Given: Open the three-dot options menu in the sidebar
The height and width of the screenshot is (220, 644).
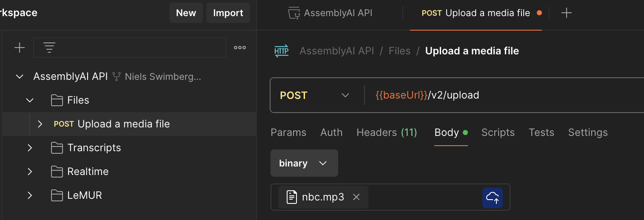Looking at the screenshot, I should click(x=240, y=48).
